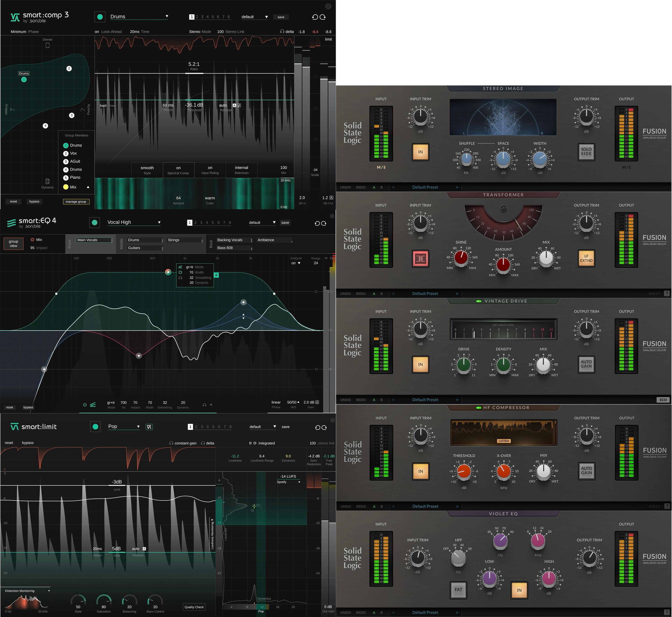Toggle IN button on Violet EQ
Image resolution: width=672 pixels, height=617 pixels.
519,590
